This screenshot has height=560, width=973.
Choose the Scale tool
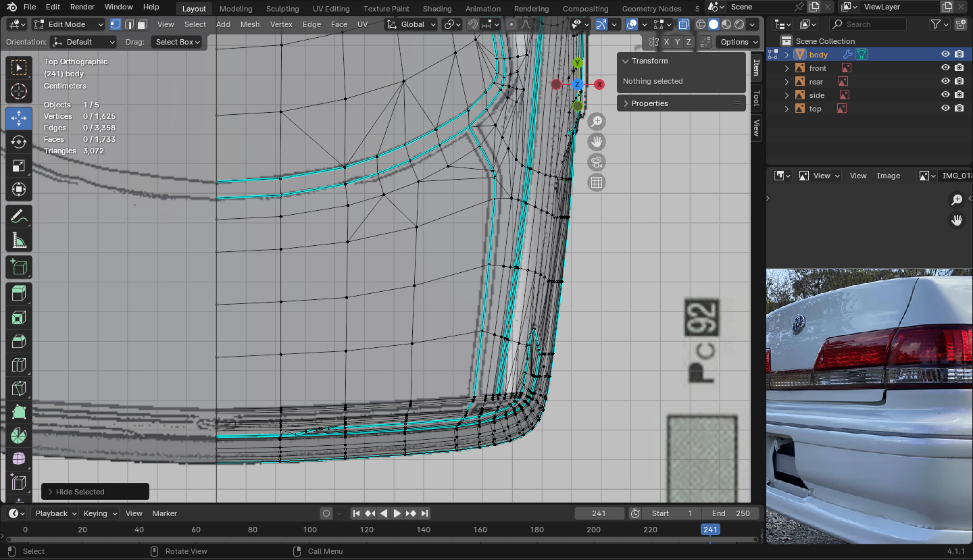19,166
